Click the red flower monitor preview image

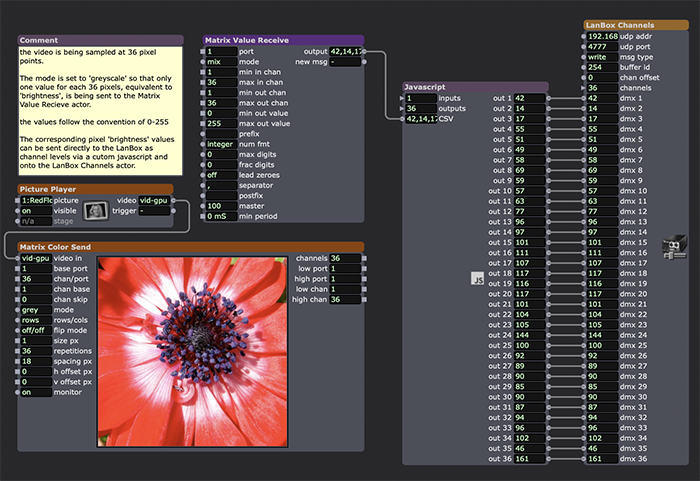[194, 350]
